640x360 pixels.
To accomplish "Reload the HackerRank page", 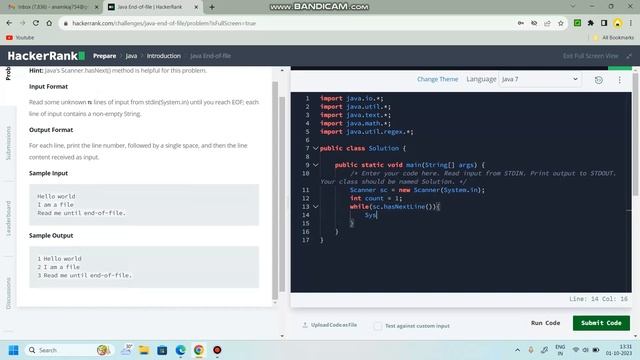I will [36, 23].
